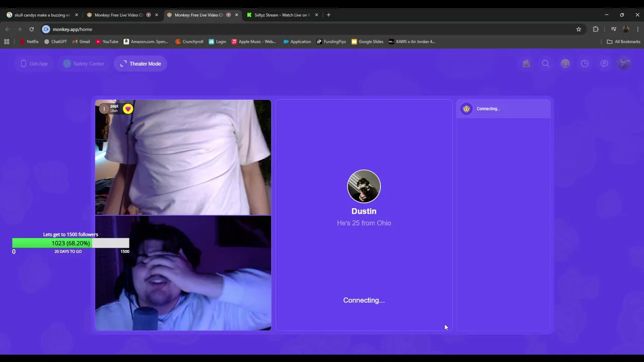Open a new browser tab
644x362 pixels.
tap(329, 15)
